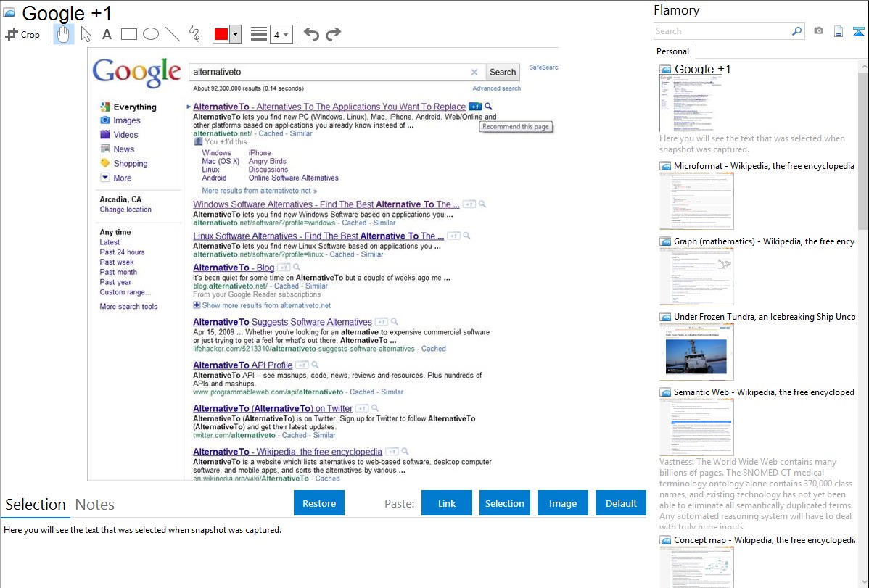Click the icon beside the editor title Google +1

(9, 12)
